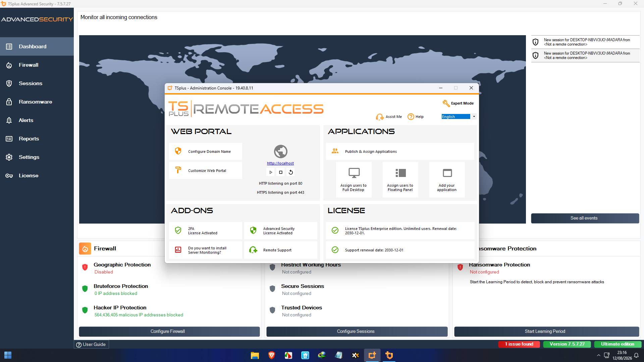This screenshot has height=362, width=644.
Task: Start the web server with play button
Action: (271, 172)
